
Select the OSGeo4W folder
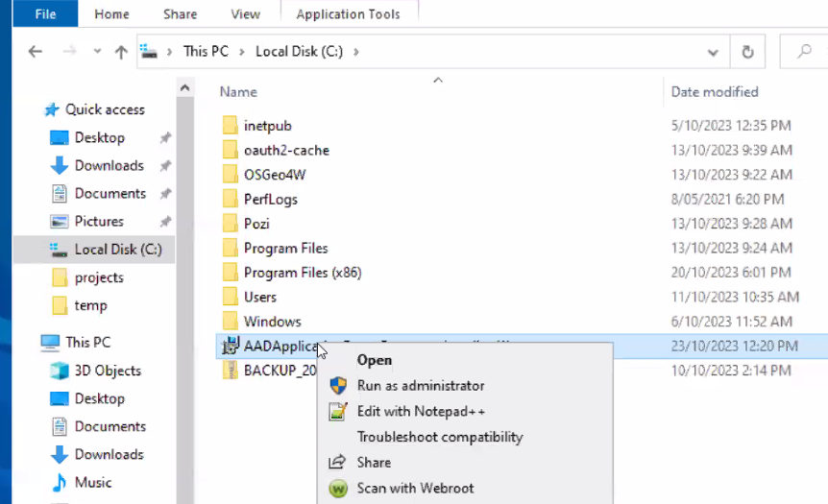point(274,175)
